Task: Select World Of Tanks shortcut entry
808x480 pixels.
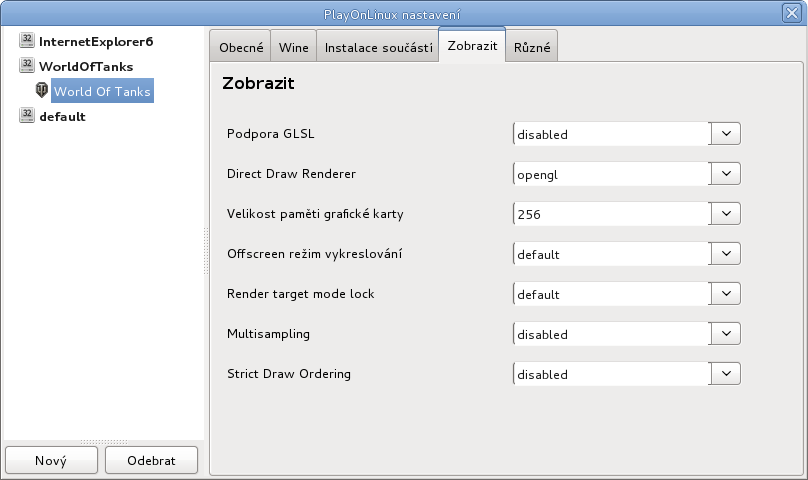Action: 102,91
